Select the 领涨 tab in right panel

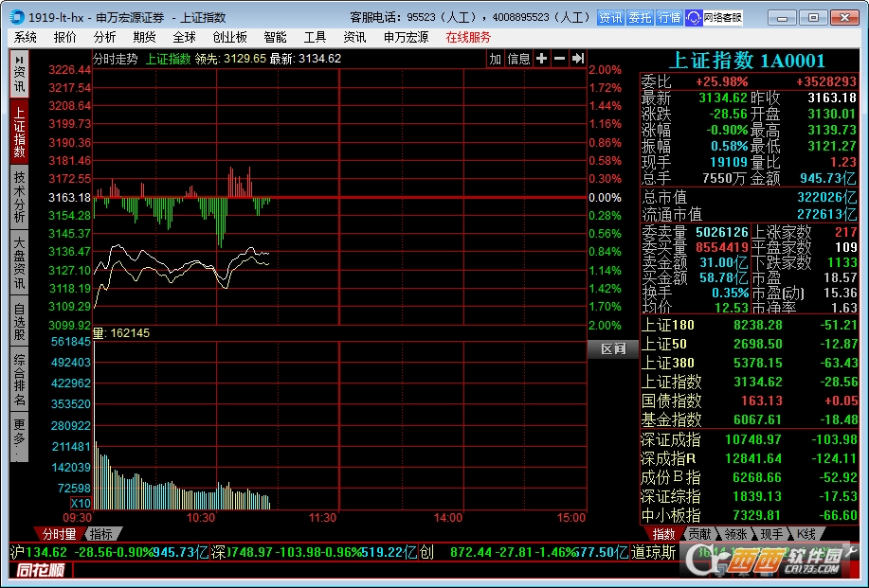(736, 534)
